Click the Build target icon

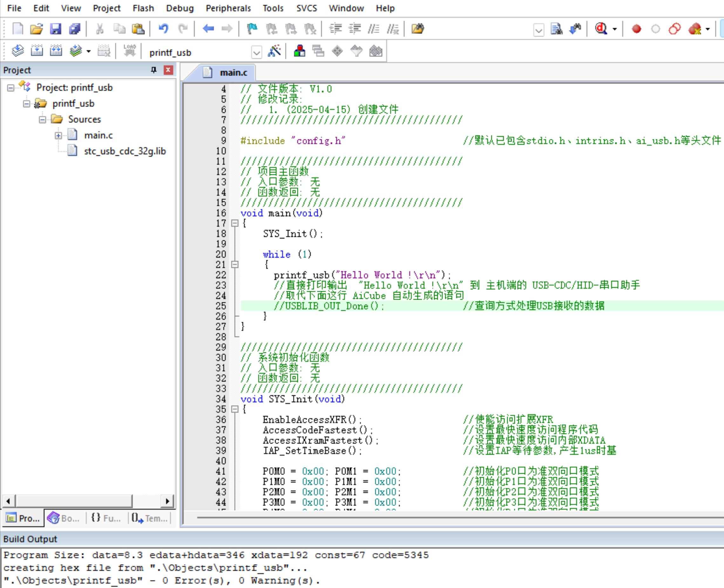click(37, 51)
